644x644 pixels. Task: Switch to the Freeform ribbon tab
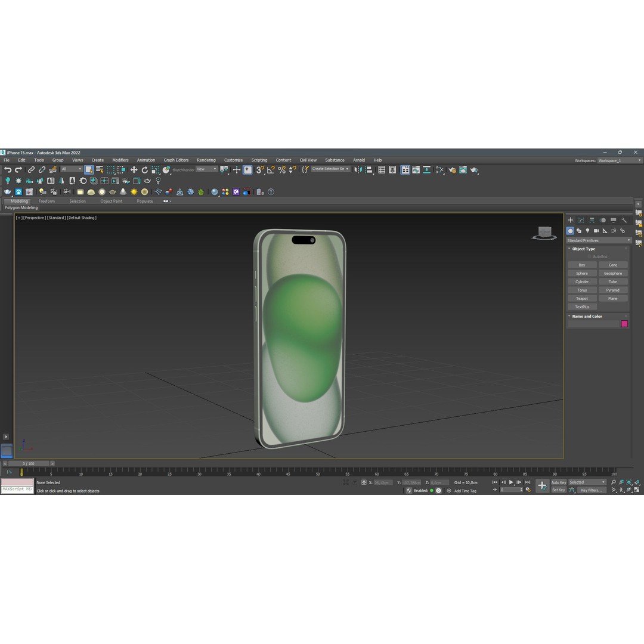(x=47, y=201)
